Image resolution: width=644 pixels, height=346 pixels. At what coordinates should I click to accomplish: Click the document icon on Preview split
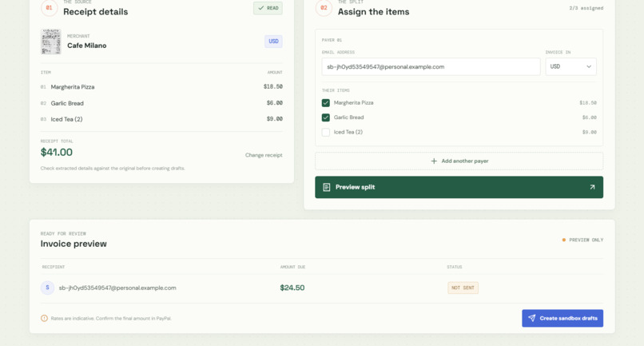[327, 187]
